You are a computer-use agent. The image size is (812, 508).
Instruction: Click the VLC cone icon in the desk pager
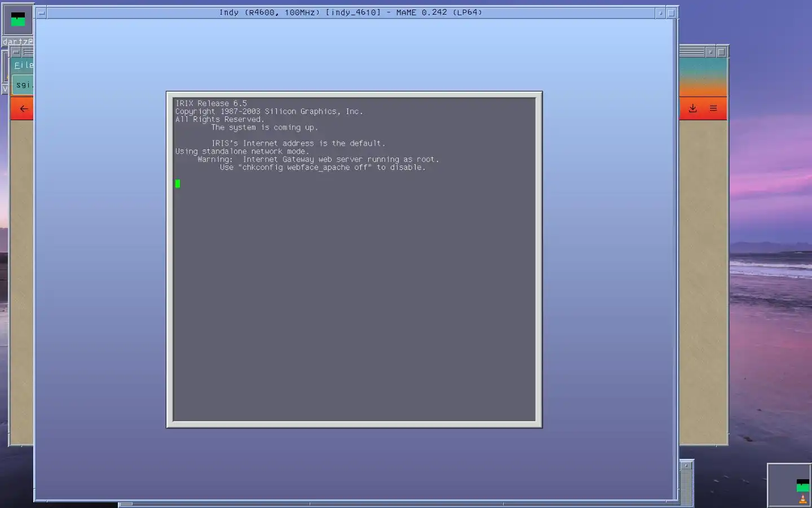[x=803, y=499]
